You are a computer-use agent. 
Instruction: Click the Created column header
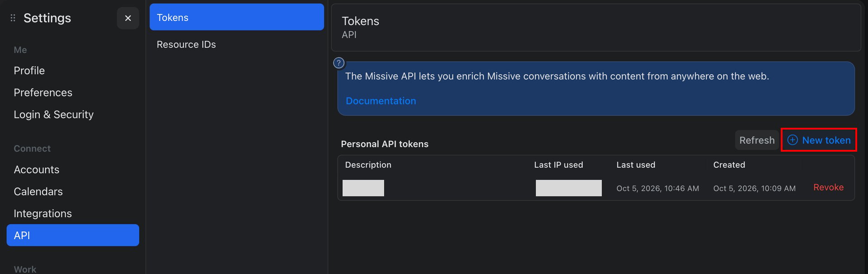(x=729, y=165)
